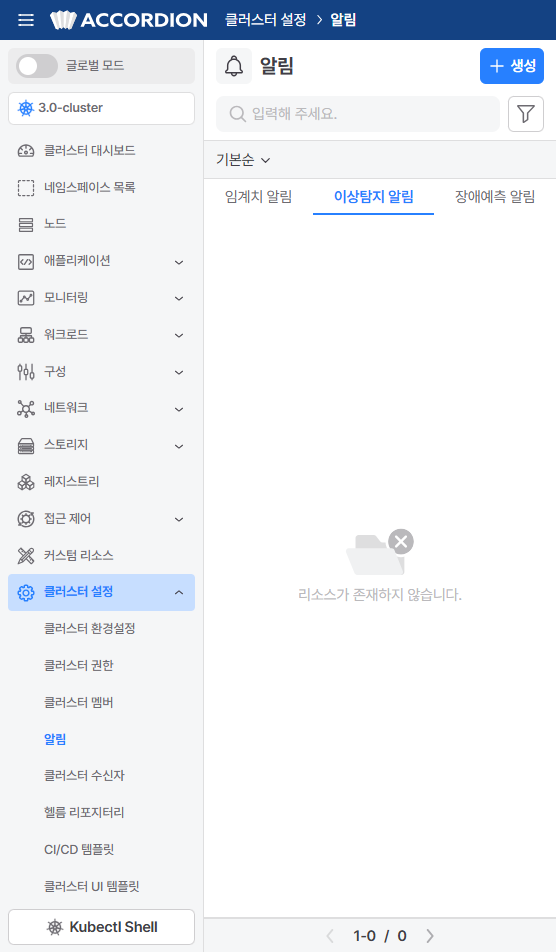Click the + 생성 button

[512, 66]
